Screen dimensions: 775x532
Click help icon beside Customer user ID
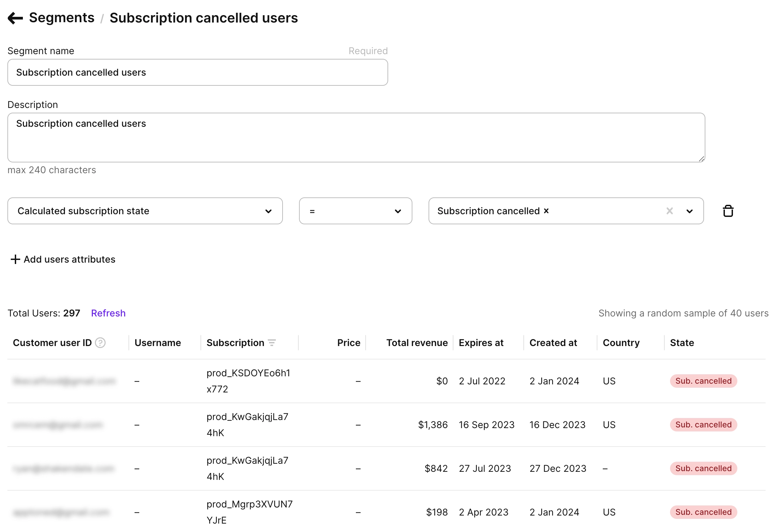click(100, 343)
